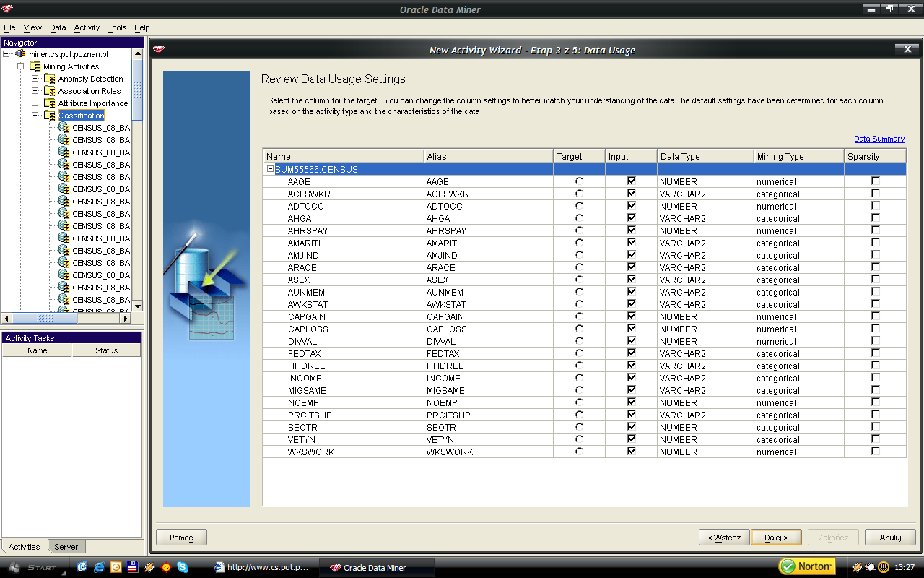
Task: Tick Sparsity checkbox for VETYN
Action: click(876, 439)
